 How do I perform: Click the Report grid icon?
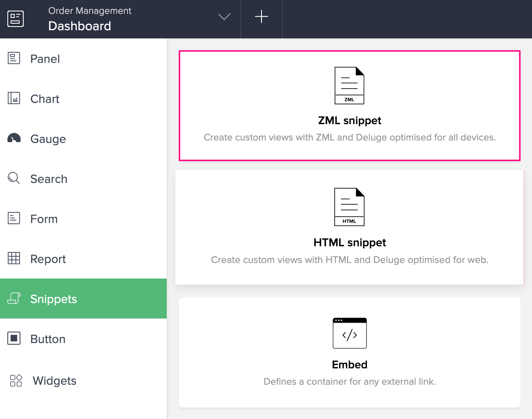click(x=14, y=258)
